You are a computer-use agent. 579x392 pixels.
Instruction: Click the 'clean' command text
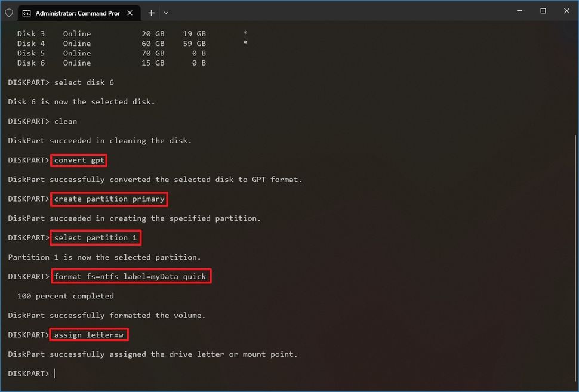(x=66, y=121)
